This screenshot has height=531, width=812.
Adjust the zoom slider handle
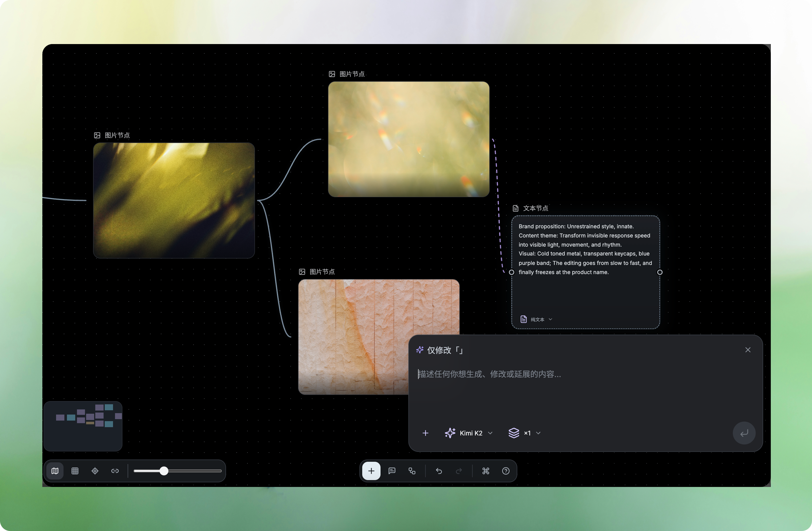(x=164, y=471)
